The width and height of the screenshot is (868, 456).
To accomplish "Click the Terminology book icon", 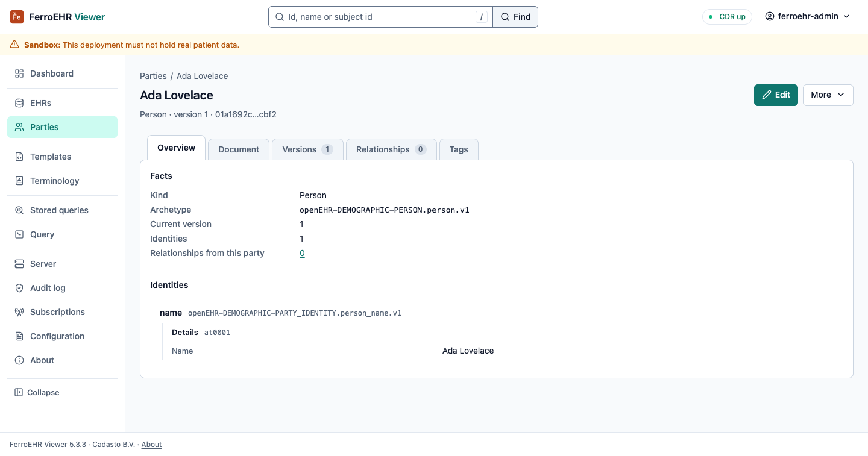I will (19, 181).
